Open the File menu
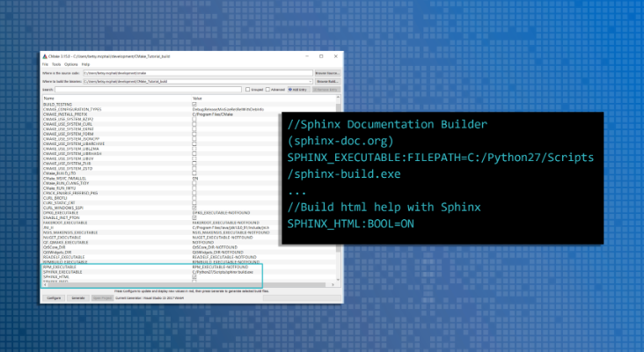 tap(45, 64)
